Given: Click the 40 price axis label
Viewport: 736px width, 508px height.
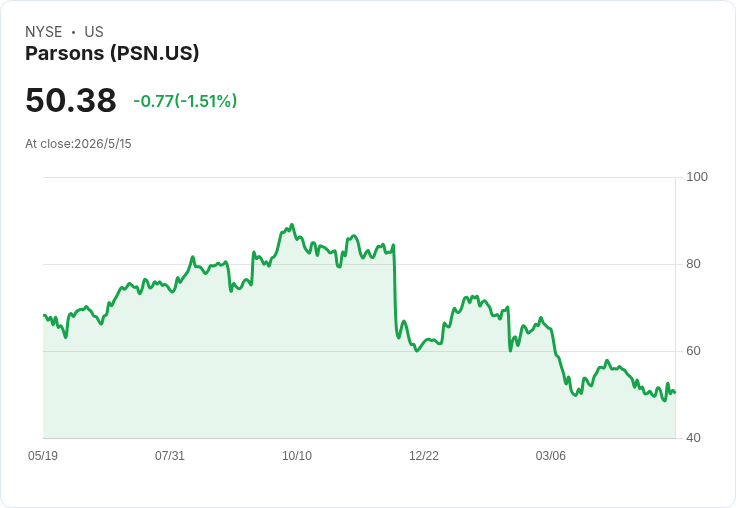Looking at the screenshot, I should click(x=693, y=438).
